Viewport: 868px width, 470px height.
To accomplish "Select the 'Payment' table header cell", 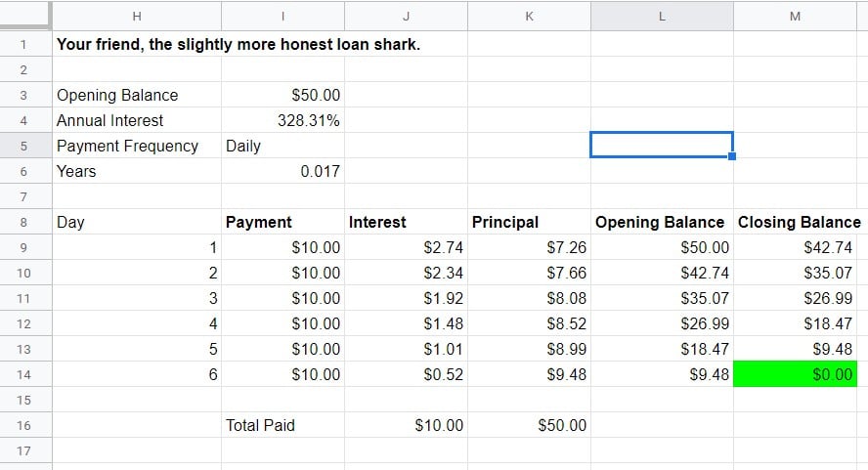I will tap(282, 223).
